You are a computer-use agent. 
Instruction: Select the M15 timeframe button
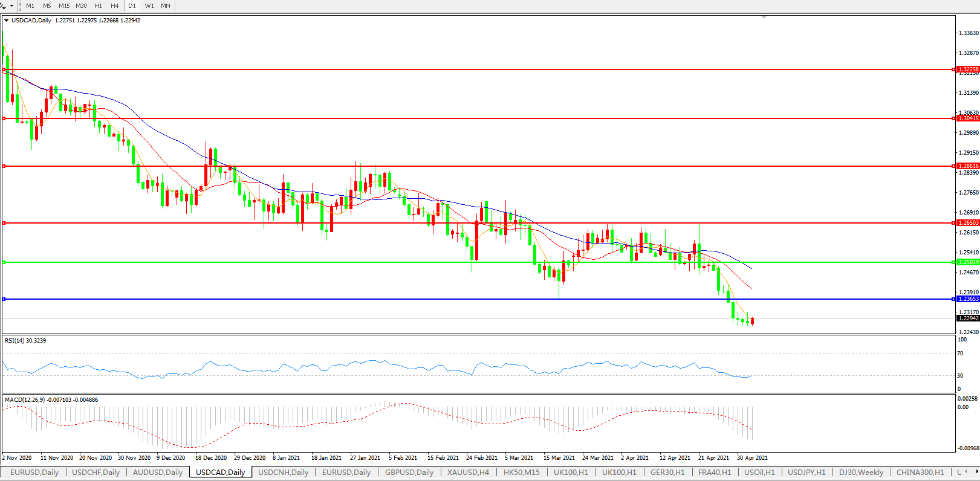(x=64, y=6)
